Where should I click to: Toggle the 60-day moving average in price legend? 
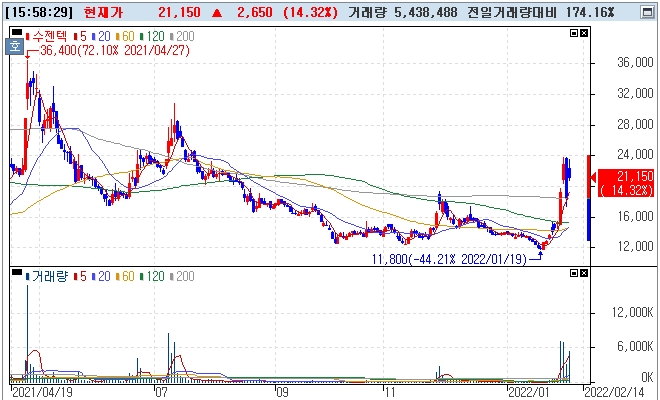click(x=125, y=36)
